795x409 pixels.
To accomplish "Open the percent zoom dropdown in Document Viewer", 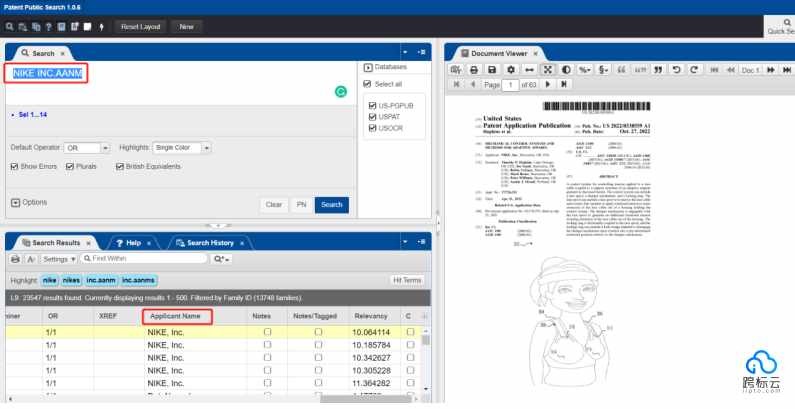I will 585,70.
